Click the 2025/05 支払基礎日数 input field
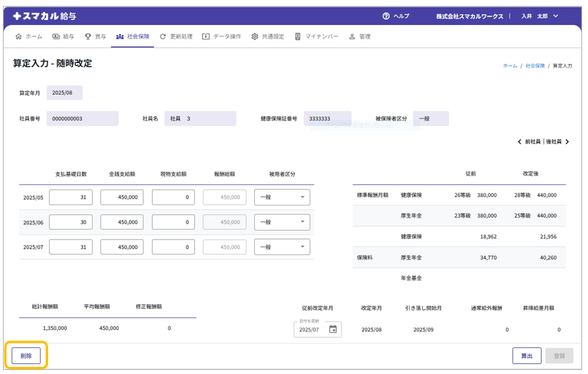Viewport: 588px width, 374px height. [x=71, y=197]
